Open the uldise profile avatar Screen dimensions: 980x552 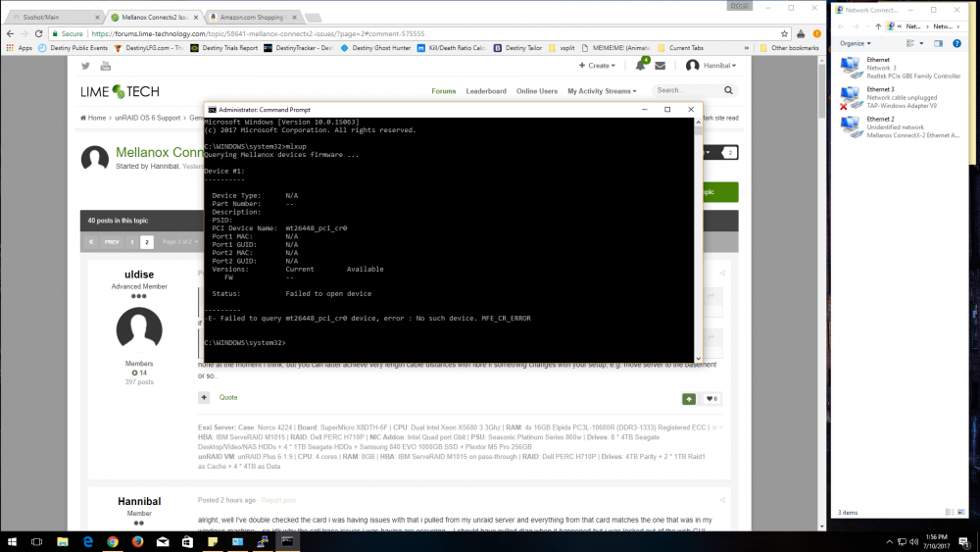point(139,330)
